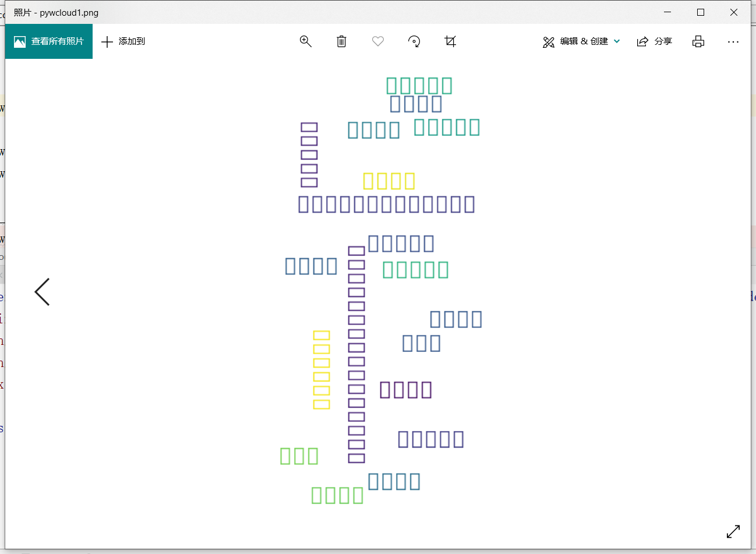Delete the photo with trash icon

pyautogui.click(x=342, y=41)
